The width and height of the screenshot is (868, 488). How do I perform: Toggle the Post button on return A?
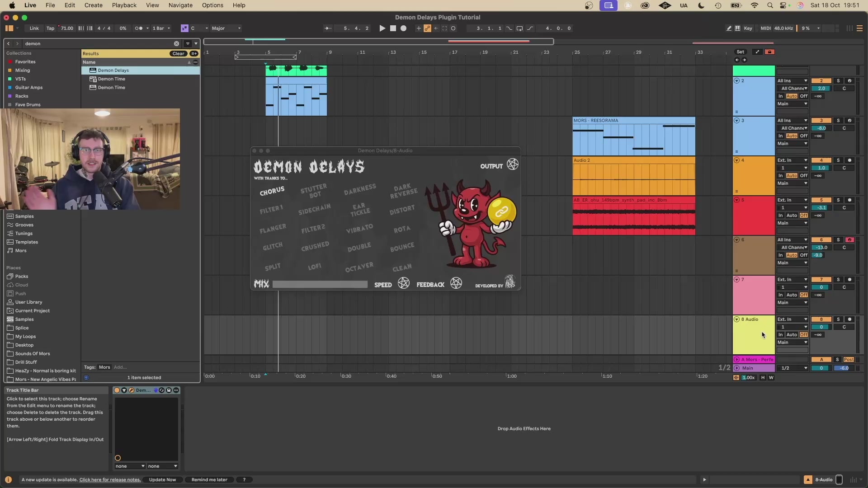[849, 360]
